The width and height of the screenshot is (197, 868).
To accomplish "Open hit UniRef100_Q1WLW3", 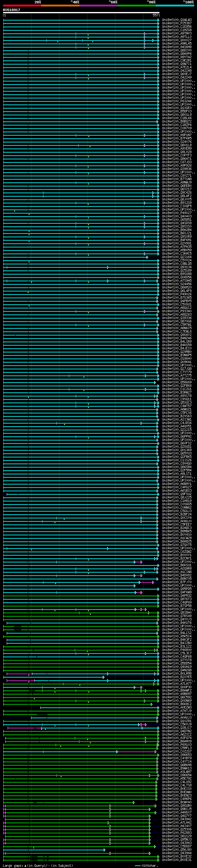I will point(177,20).
